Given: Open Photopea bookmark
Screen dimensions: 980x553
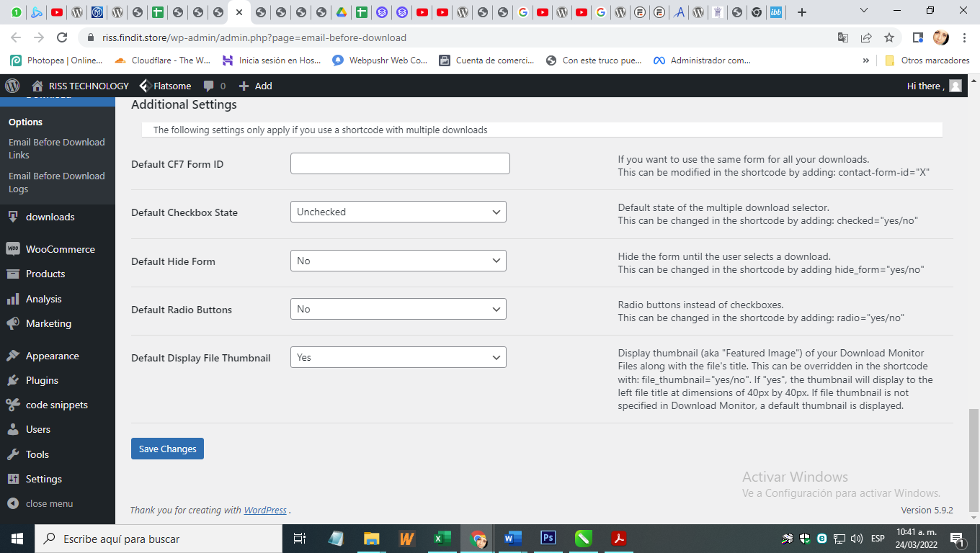Looking at the screenshot, I should [56, 60].
